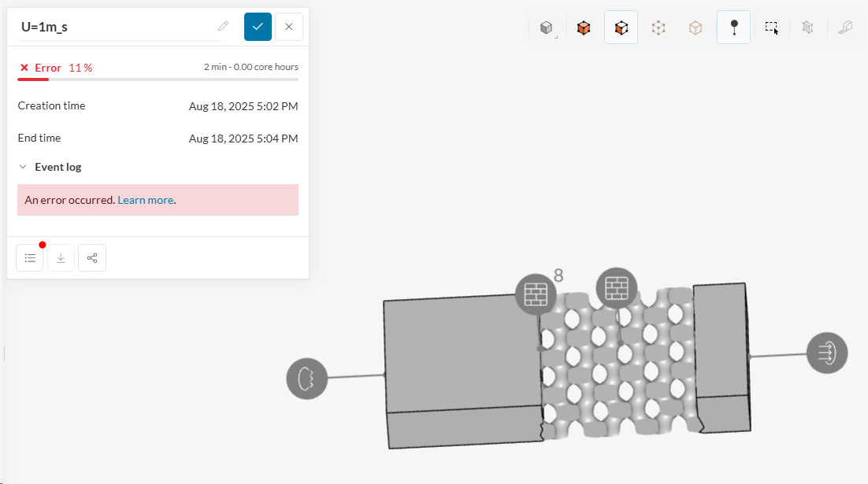This screenshot has width=868, height=484.
Task: Select the velocity inlet boundary condition marker
Action: (x=306, y=379)
